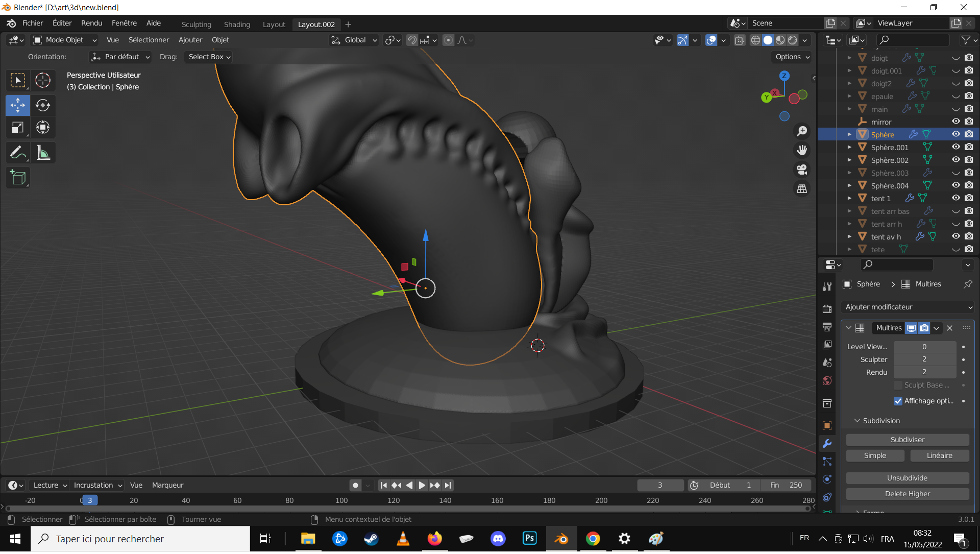The height and width of the screenshot is (554, 980).
Task: Click the Subdiviser button
Action: (x=907, y=440)
